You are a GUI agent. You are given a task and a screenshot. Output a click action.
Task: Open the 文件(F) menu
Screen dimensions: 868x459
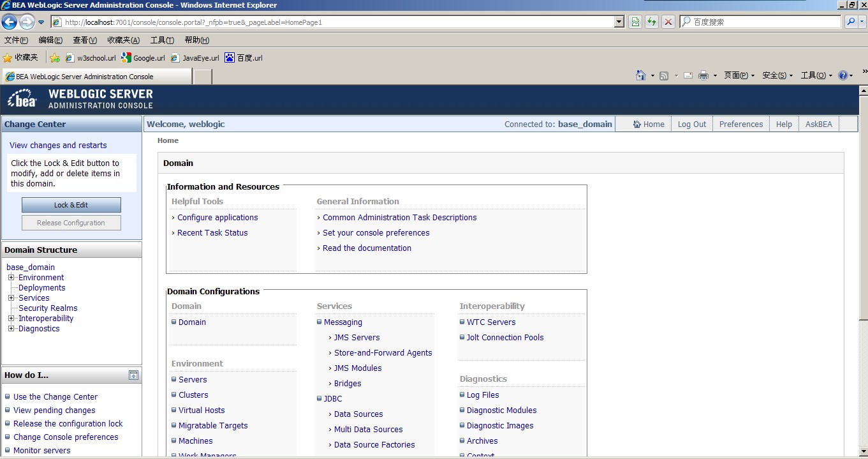coord(16,40)
